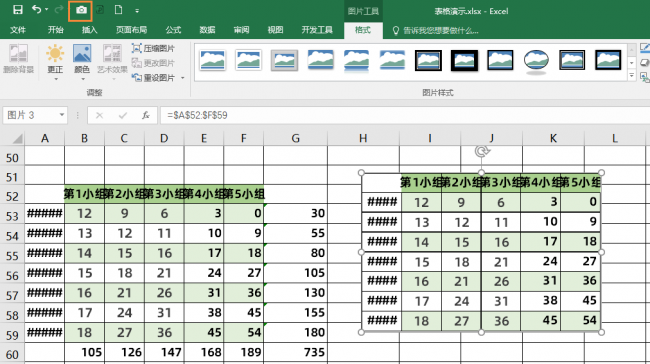
Task: Apply the thick black frame picture style
Action: click(x=464, y=61)
